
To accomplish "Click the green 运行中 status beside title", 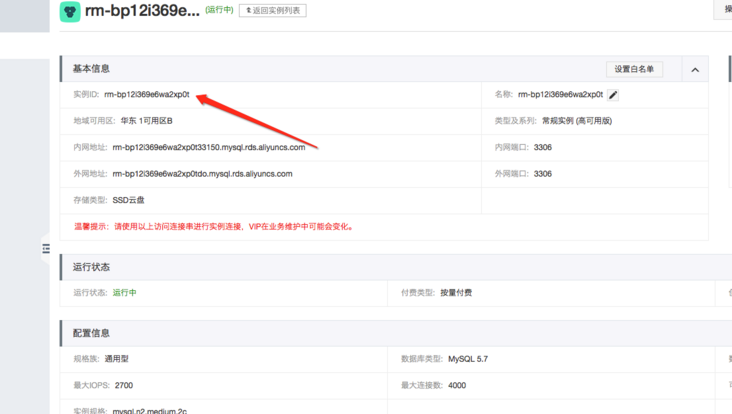I will point(219,10).
